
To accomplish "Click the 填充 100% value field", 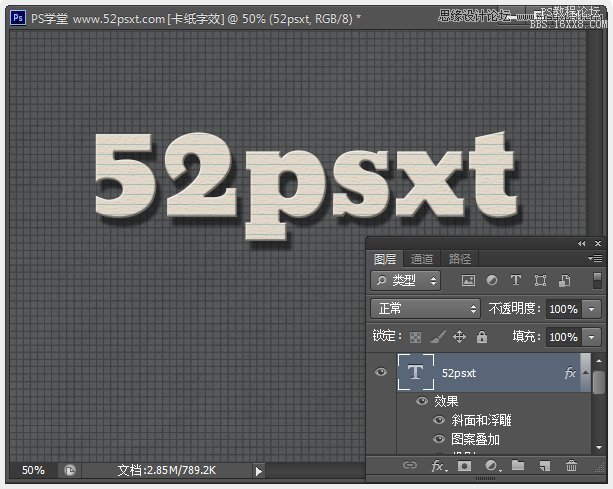I will [x=563, y=337].
